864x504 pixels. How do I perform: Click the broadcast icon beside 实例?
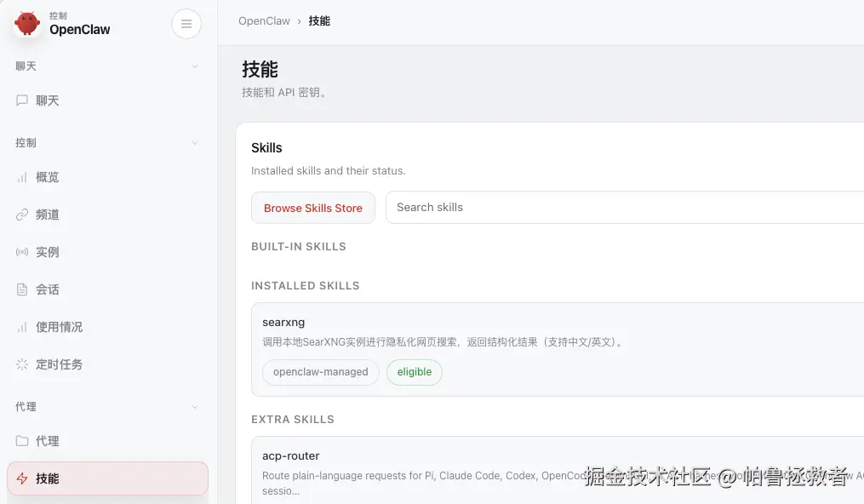coord(22,252)
